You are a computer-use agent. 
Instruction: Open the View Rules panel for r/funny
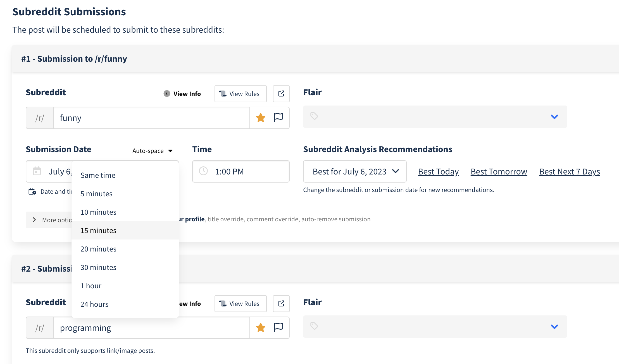point(240,94)
